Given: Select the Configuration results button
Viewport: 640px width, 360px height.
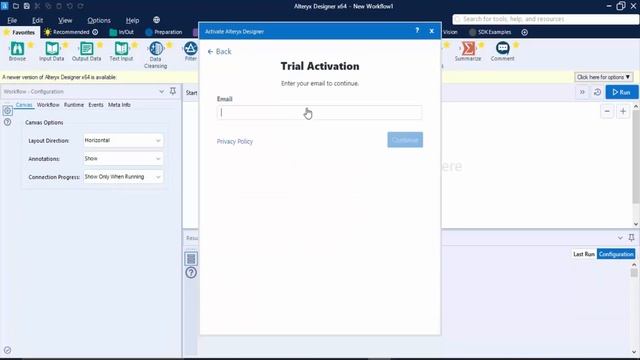Looking at the screenshot, I should coord(616,254).
